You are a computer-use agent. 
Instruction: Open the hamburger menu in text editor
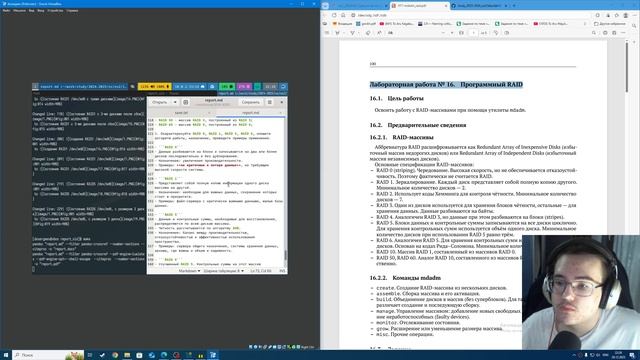point(270,102)
